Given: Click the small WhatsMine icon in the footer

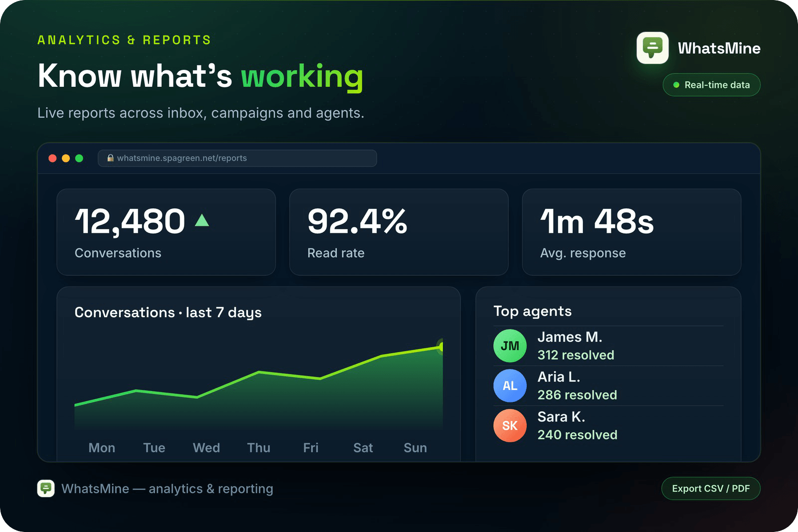Looking at the screenshot, I should pyautogui.click(x=46, y=489).
